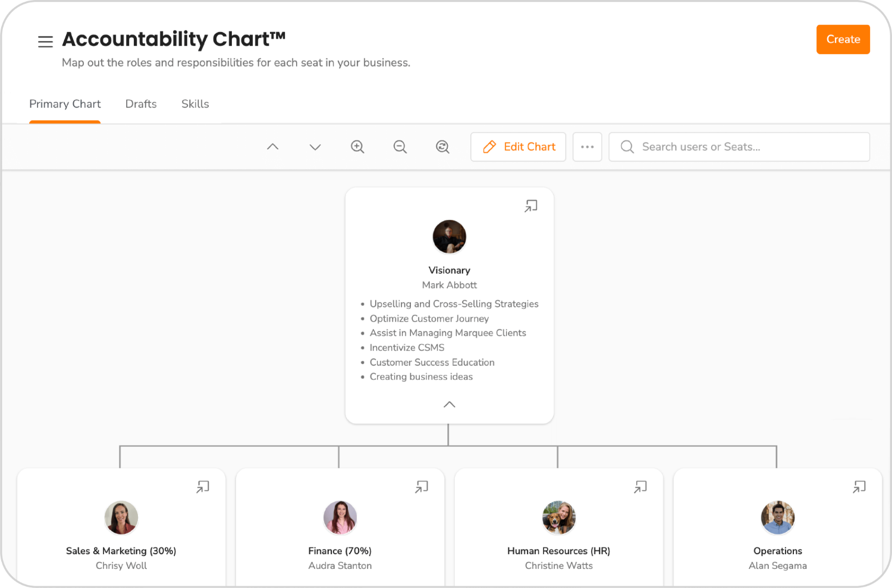Expand the Human Resources seat card

[x=640, y=486]
